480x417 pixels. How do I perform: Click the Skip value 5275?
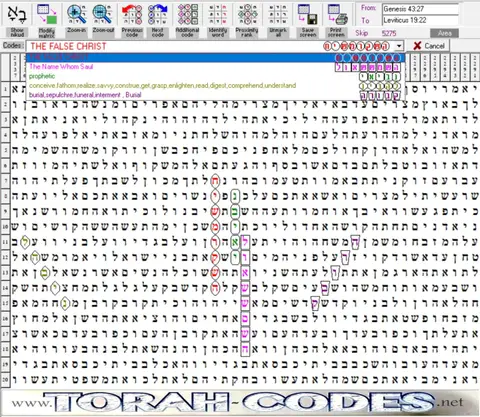[389, 33]
